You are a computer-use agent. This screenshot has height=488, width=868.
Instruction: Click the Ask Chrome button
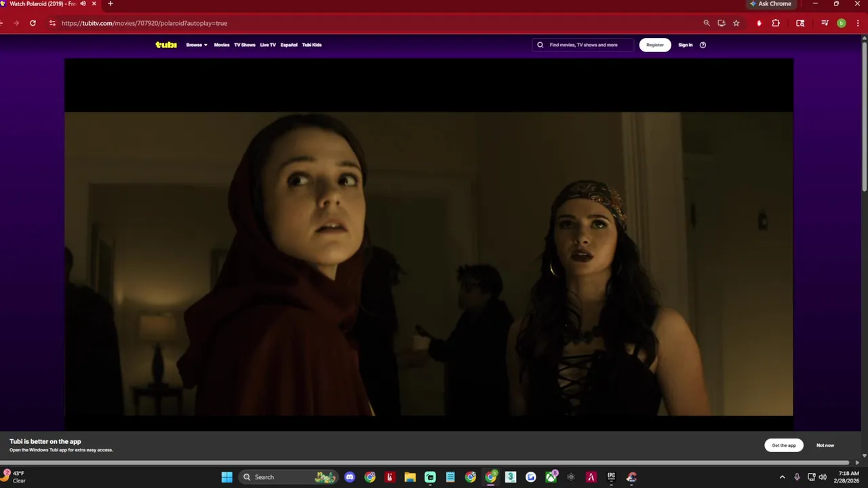(x=770, y=4)
